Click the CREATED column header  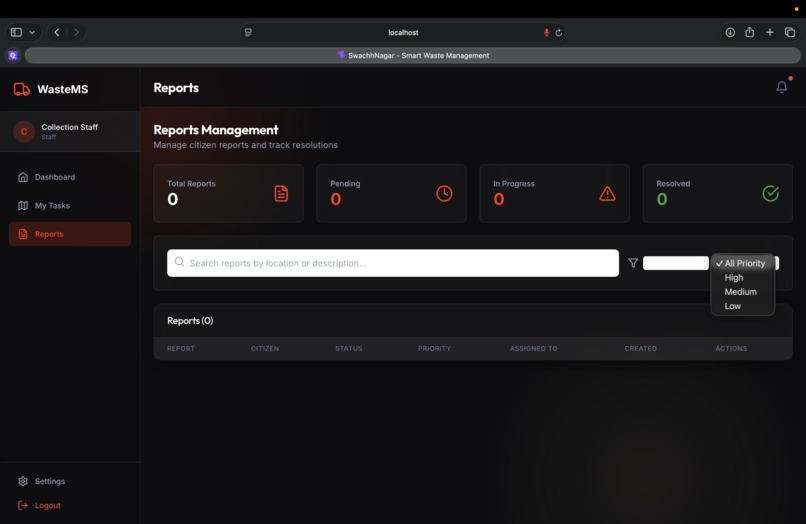(x=640, y=349)
